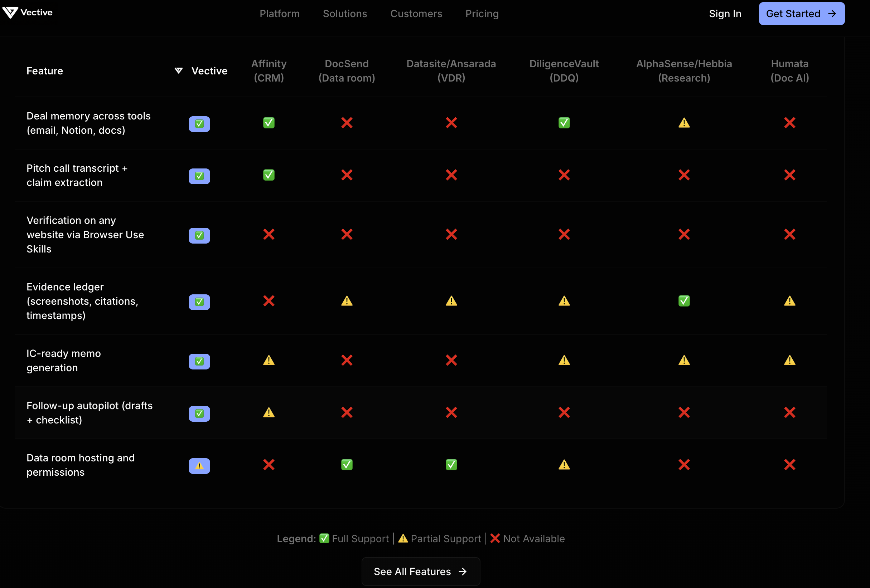Open the Pricing page
The image size is (870, 588).
coord(482,14)
